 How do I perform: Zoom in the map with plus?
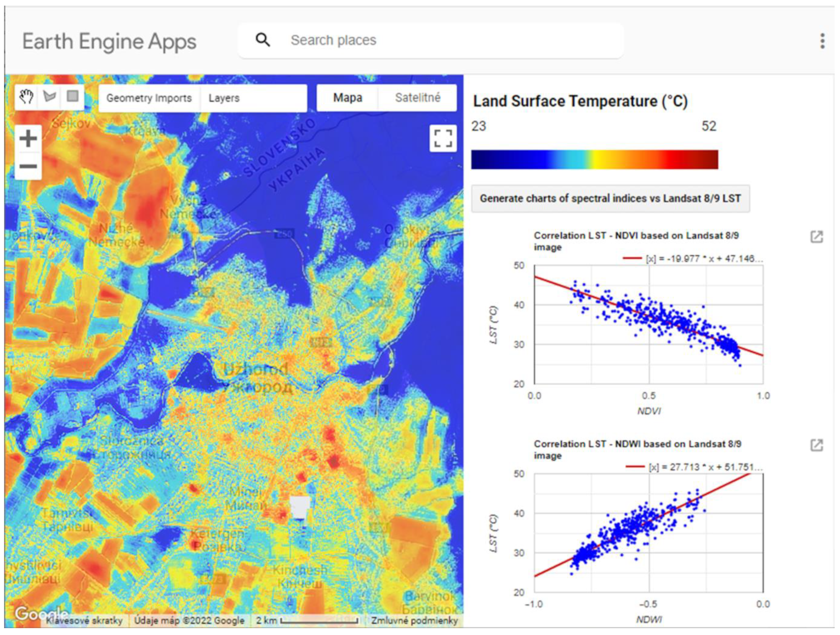pos(28,138)
